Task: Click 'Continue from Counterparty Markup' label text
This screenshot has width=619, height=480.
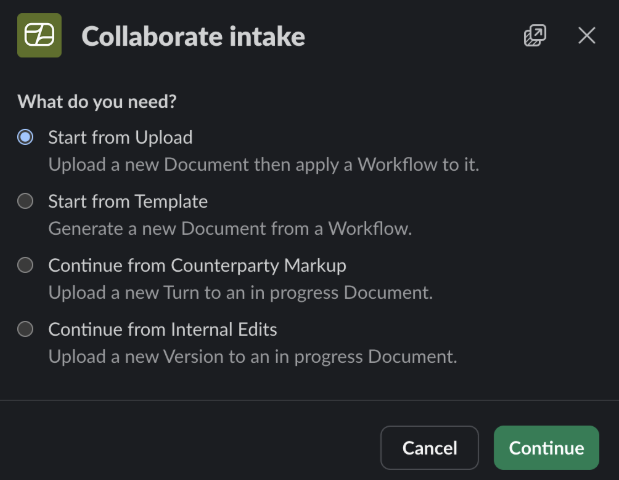Action: tap(197, 265)
